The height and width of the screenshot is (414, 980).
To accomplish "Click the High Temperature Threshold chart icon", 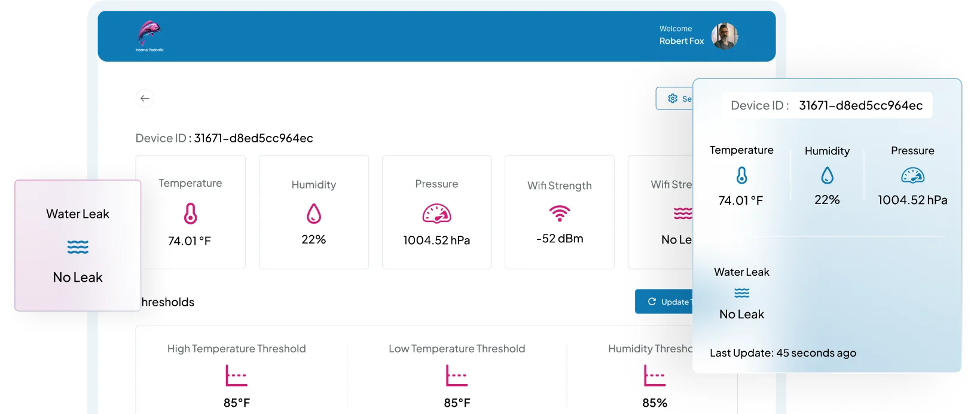I will pyautogui.click(x=236, y=376).
